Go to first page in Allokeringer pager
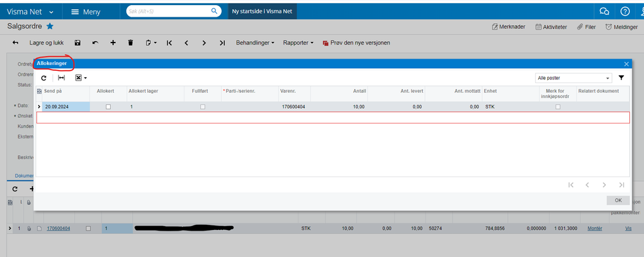644x257 pixels. (571, 185)
